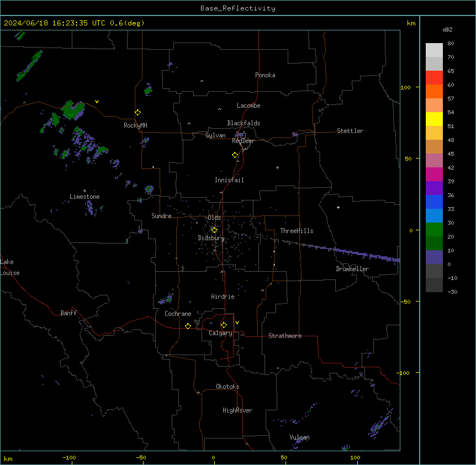Click the white plus marker north of Drumheller
This screenshot has width=476, height=465.
(338, 207)
